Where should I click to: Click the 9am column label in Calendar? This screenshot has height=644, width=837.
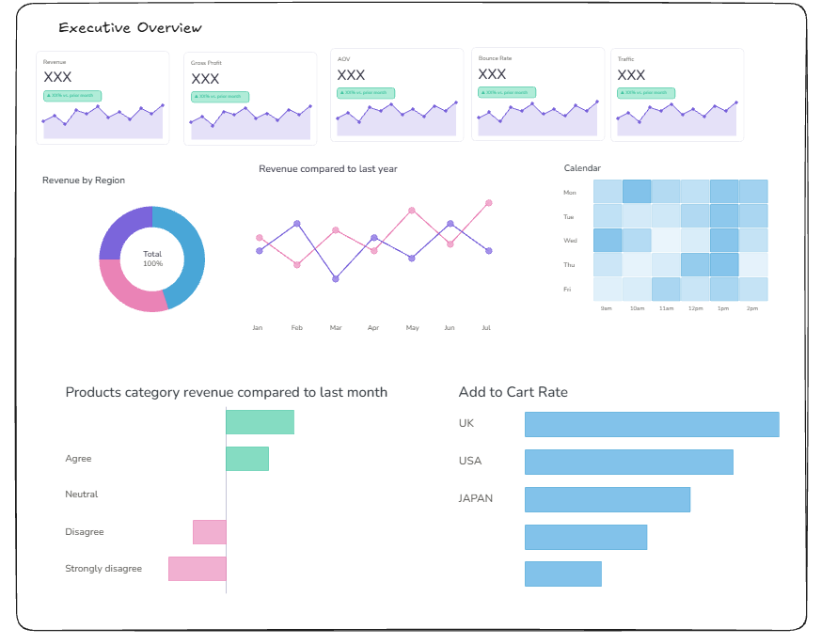coord(606,308)
